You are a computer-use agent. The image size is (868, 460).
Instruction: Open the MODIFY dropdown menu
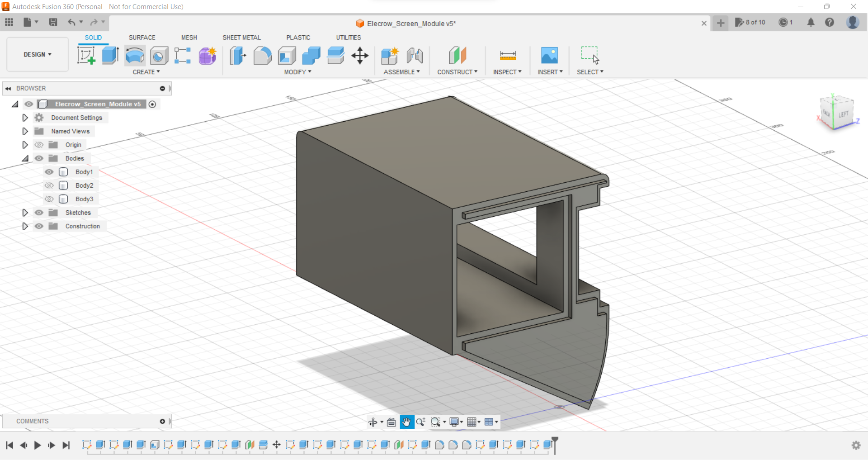tap(297, 72)
